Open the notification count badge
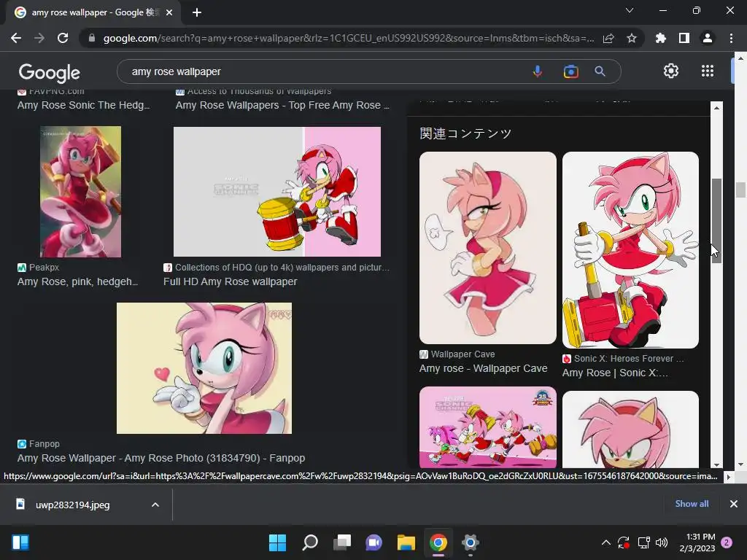Image resolution: width=747 pixels, height=560 pixels. [727, 542]
